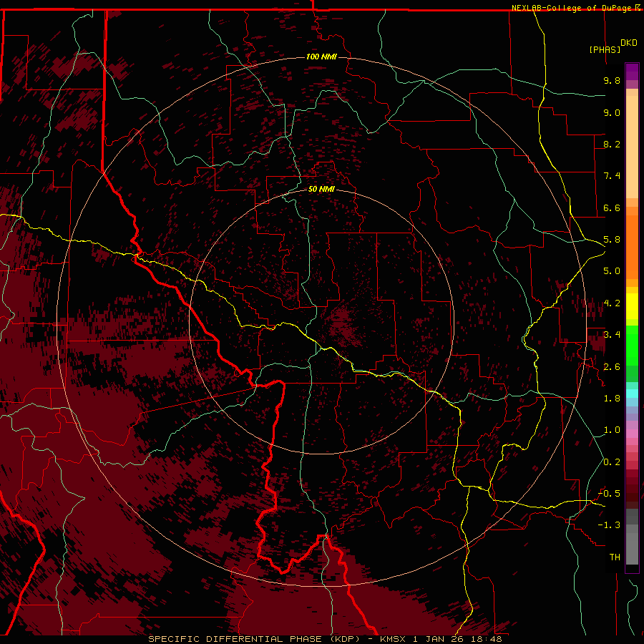Viewport: 644px width, 644px height.
Task: Click the 7.4 scale value
Action: tap(612, 176)
